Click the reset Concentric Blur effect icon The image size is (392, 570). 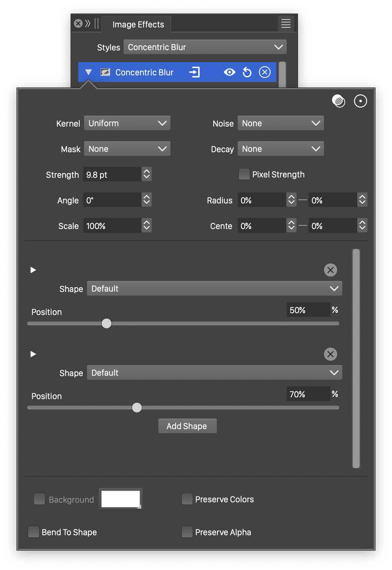247,72
